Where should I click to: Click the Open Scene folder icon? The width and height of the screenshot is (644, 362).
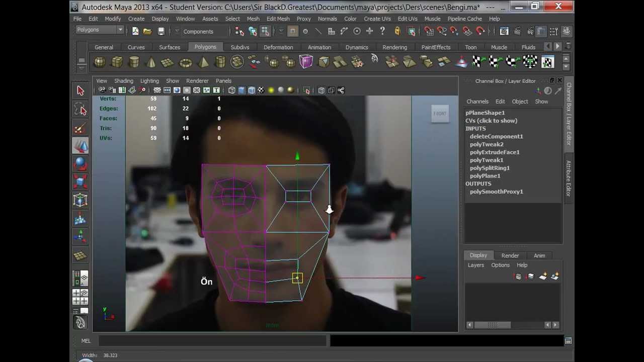click(x=147, y=31)
